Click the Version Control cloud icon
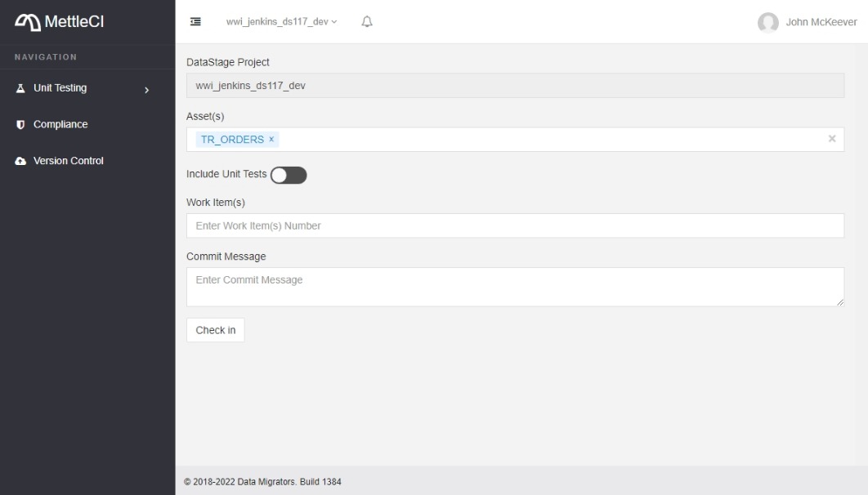This screenshot has width=868, height=495. tap(20, 160)
